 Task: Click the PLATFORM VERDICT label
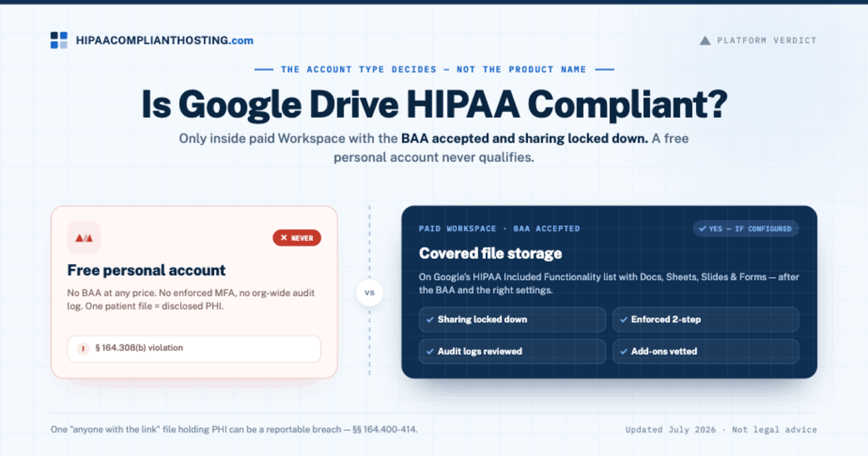tap(767, 41)
